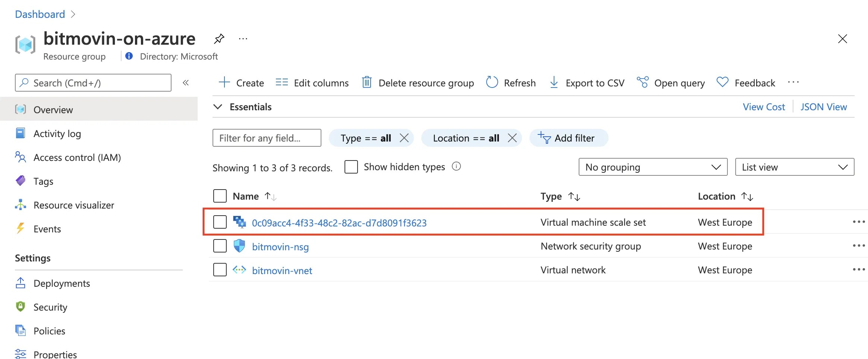Go back to Dashboard breadcrumb

coord(40,14)
